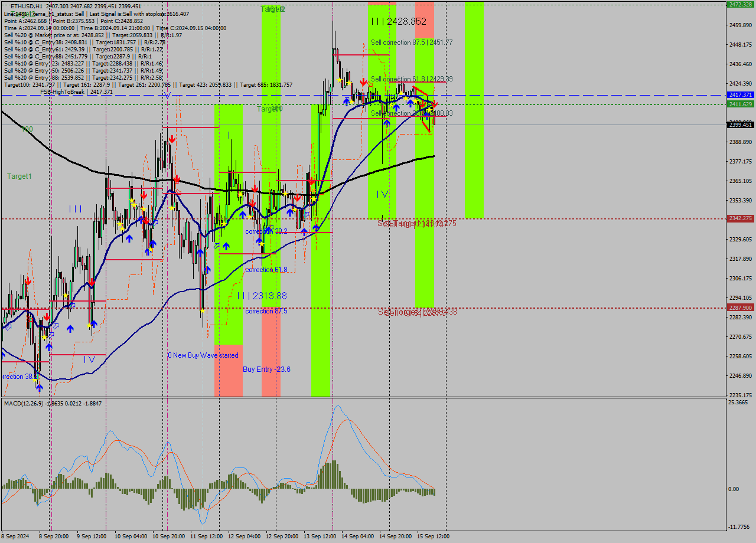Toggle the Target00 label on the chart
Screen dimensions: 756x543
coord(269,108)
